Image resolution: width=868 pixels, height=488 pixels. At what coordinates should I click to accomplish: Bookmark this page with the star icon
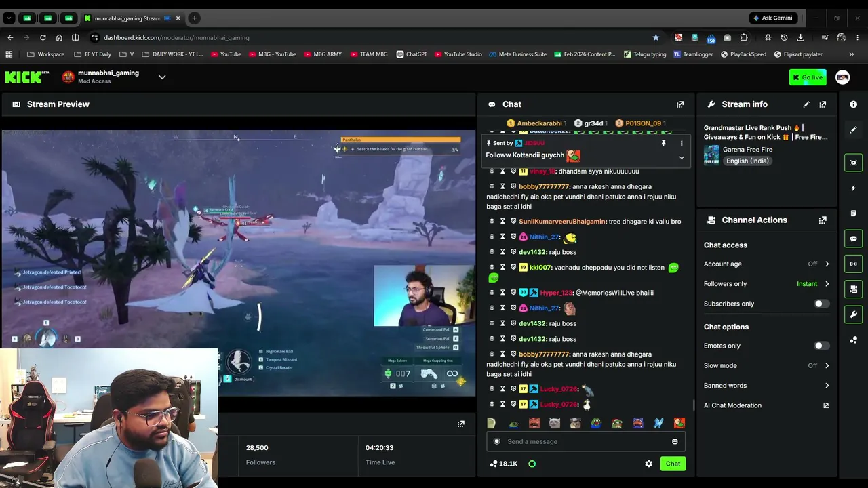tap(656, 38)
